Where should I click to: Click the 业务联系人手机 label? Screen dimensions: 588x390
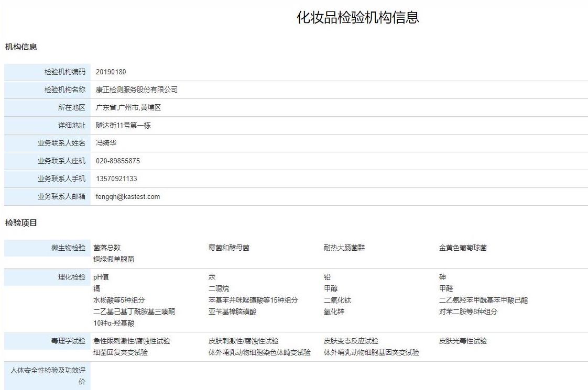(61, 179)
